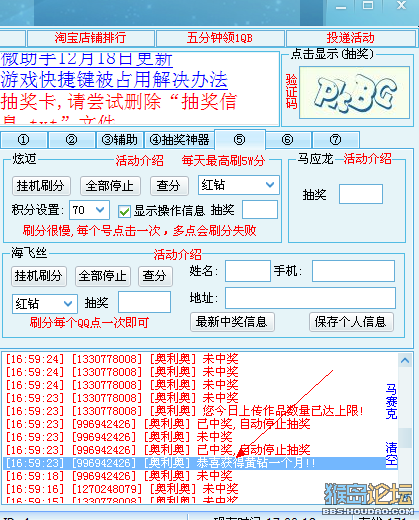Switch to tab ⑥
419x520 pixels.
click(287, 140)
